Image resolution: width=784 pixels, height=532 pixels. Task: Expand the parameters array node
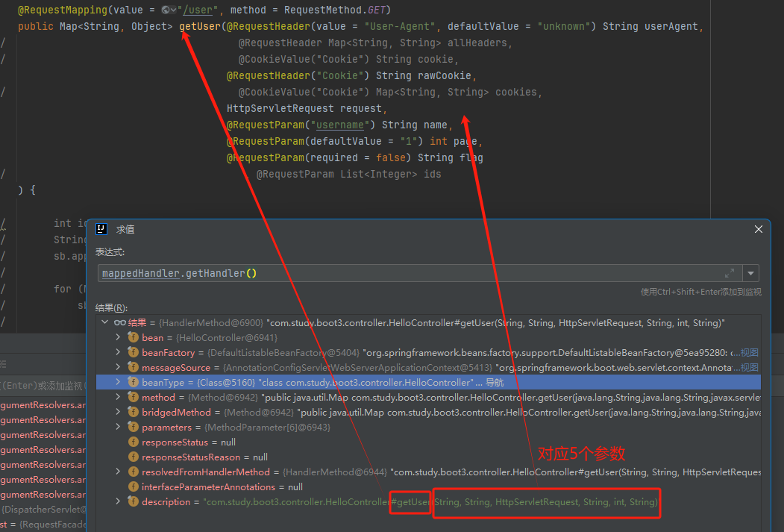click(118, 427)
